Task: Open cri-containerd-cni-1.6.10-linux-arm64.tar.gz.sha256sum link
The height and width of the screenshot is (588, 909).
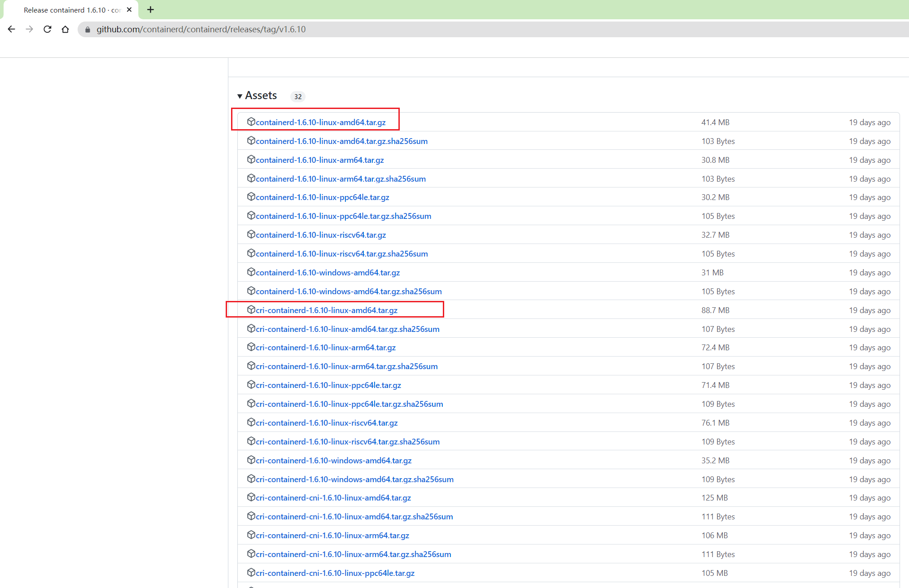Action: [354, 554]
